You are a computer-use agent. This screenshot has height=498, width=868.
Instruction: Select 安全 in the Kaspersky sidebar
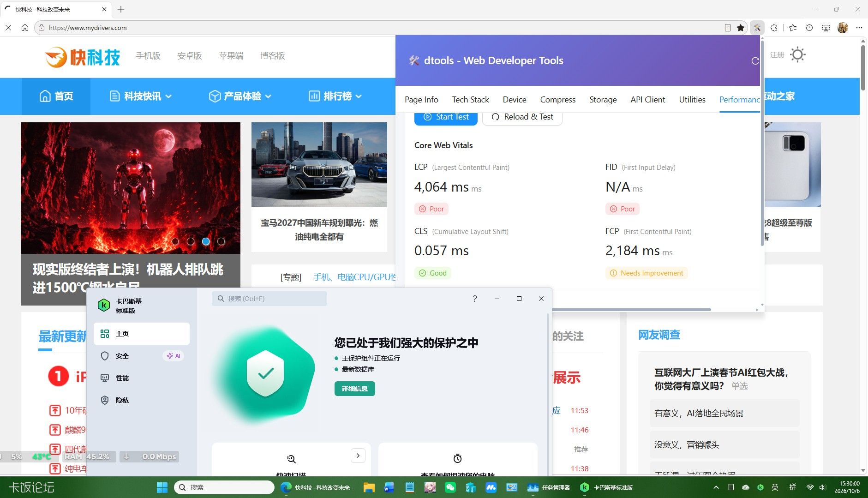(142, 356)
